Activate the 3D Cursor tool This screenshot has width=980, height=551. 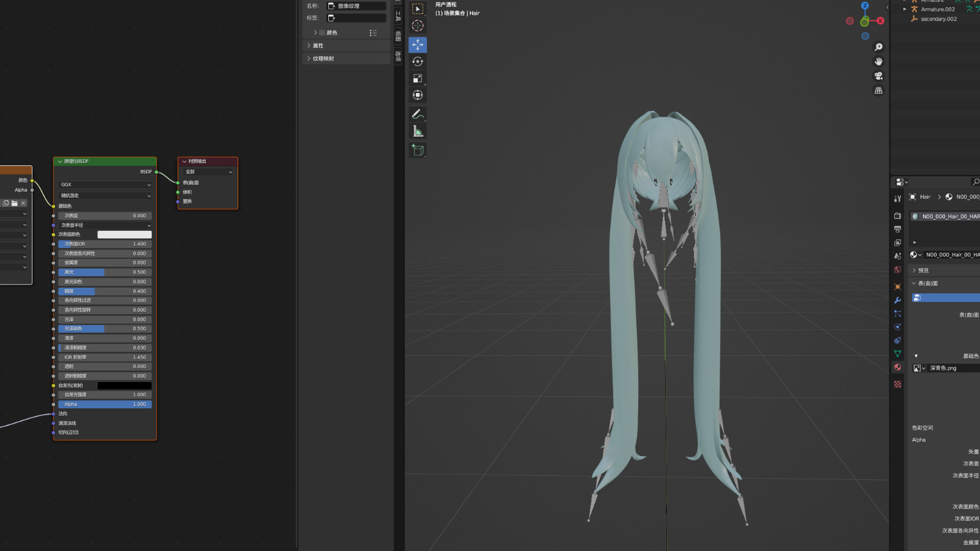pos(418,26)
